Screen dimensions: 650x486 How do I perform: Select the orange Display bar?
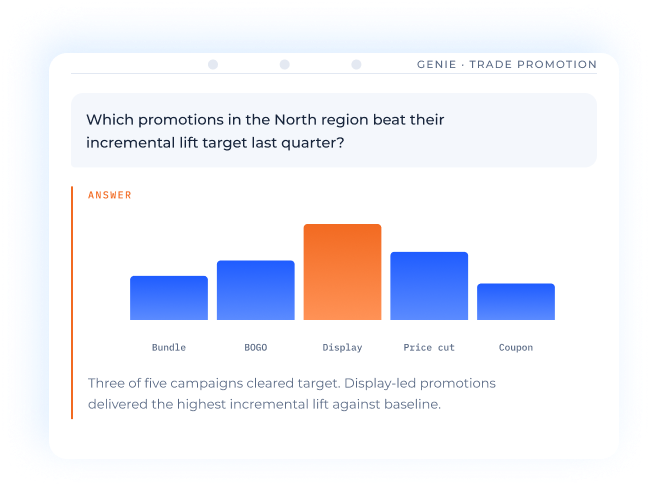pyautogui.click(x=342, y=272)
